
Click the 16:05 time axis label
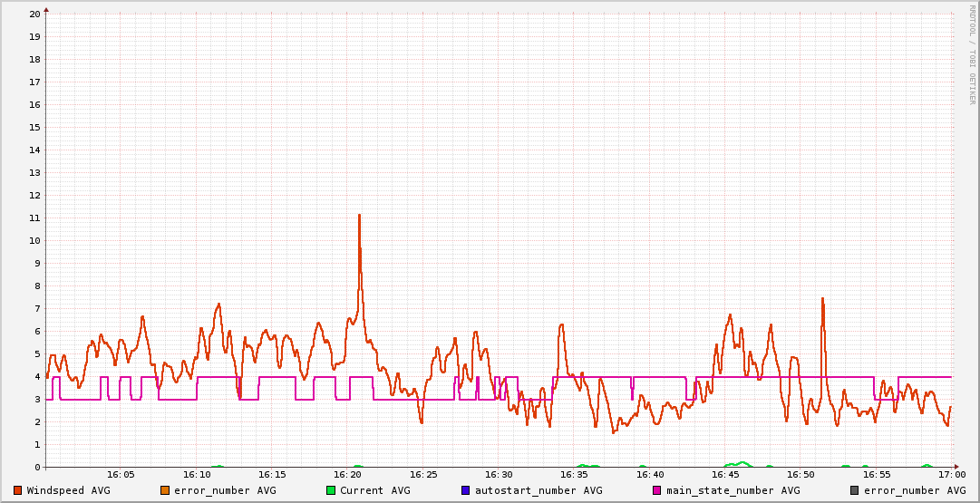click(121, 474)
